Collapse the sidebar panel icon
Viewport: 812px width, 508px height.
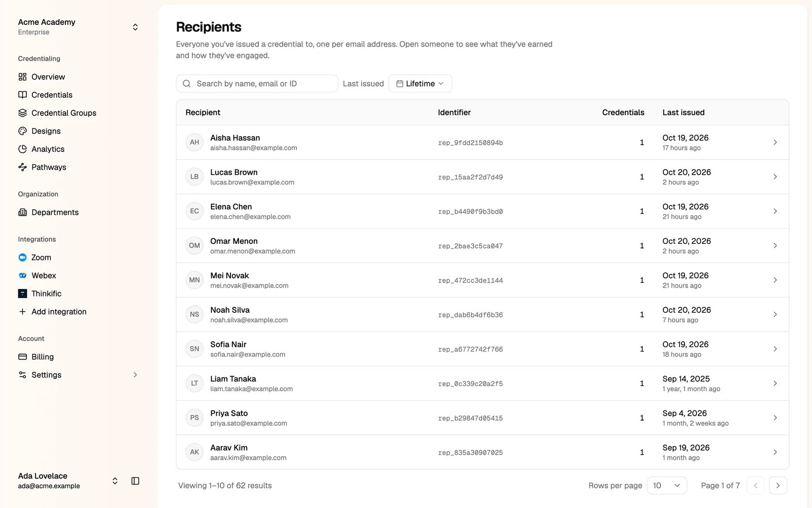click(x=136, y=481)
